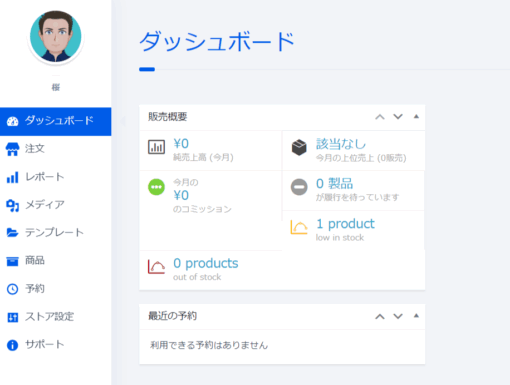Open サポート support menu item
This screenshot has width=510, height=385.
56,345
